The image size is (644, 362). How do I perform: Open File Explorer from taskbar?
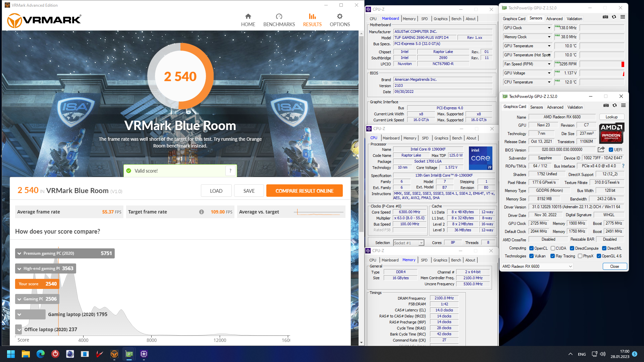coord(26,354)
